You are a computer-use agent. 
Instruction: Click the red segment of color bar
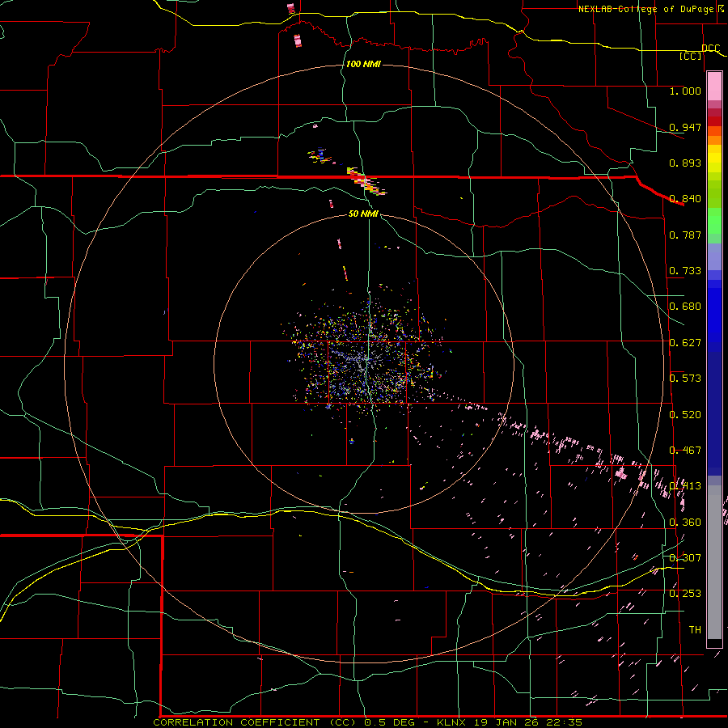(x=714, y=121)
